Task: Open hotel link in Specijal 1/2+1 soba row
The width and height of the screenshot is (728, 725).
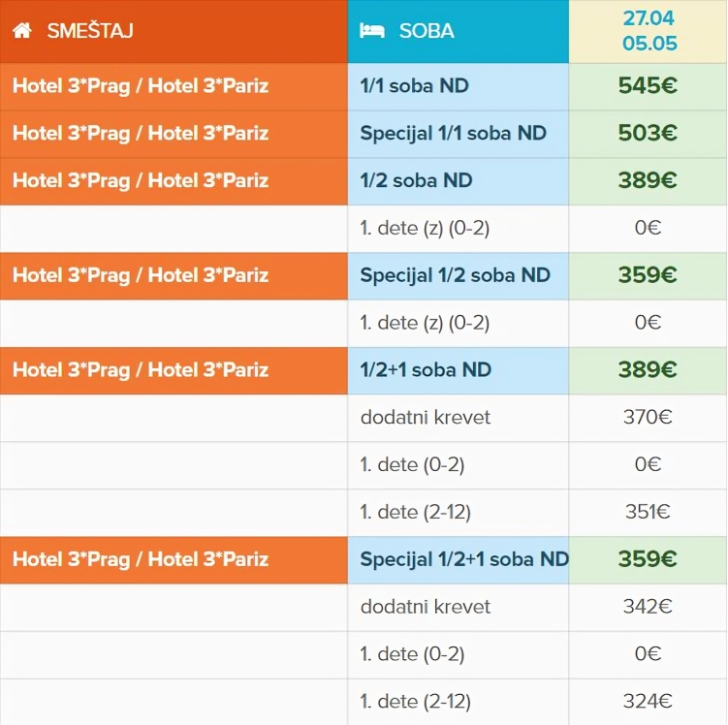Action: 141,559
